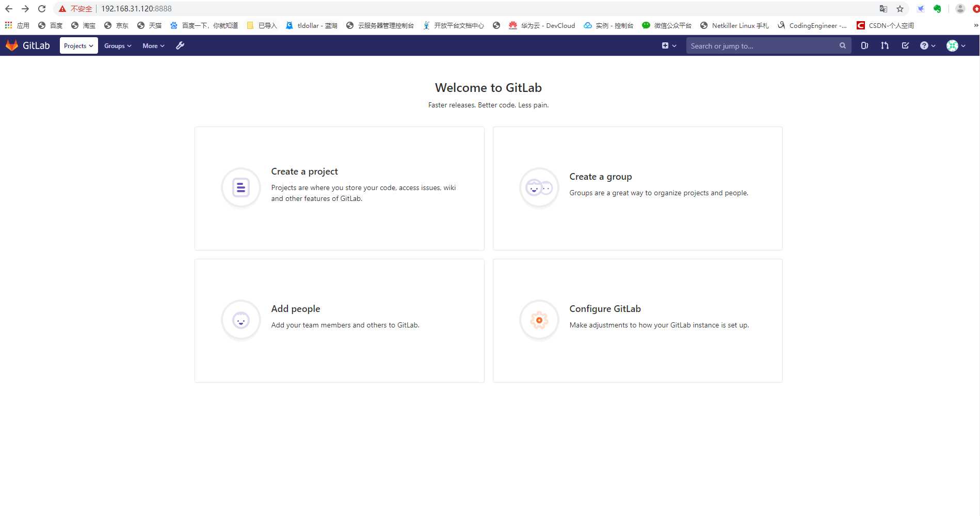Open the 百度一下，你就知道 bookmark
Screen dimensions: 980x516
[204, 25]
